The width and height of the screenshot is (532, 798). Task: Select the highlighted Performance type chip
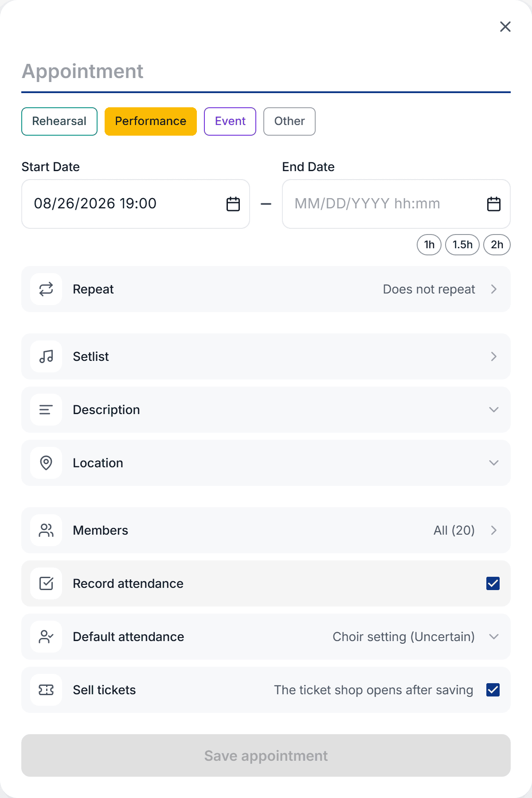[x=151, y=121]
